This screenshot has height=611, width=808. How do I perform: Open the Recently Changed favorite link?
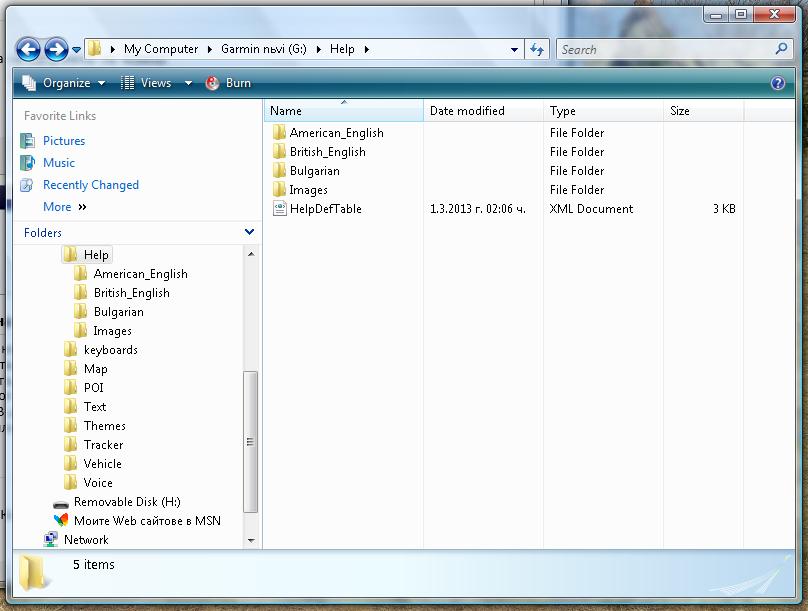click(90, 185)
